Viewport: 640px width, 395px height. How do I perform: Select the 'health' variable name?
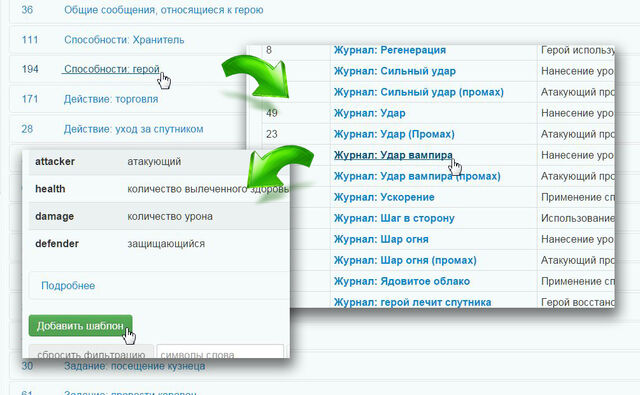[50, 189]
